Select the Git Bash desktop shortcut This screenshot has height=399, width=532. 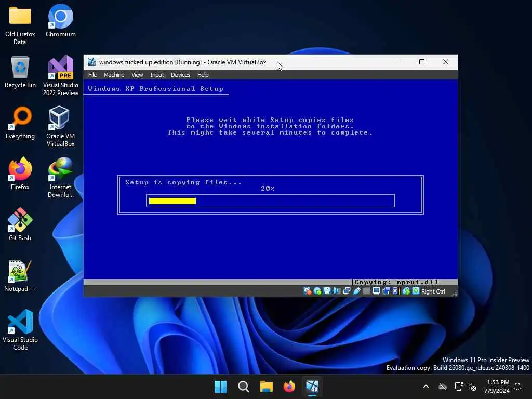coord(20,224)
